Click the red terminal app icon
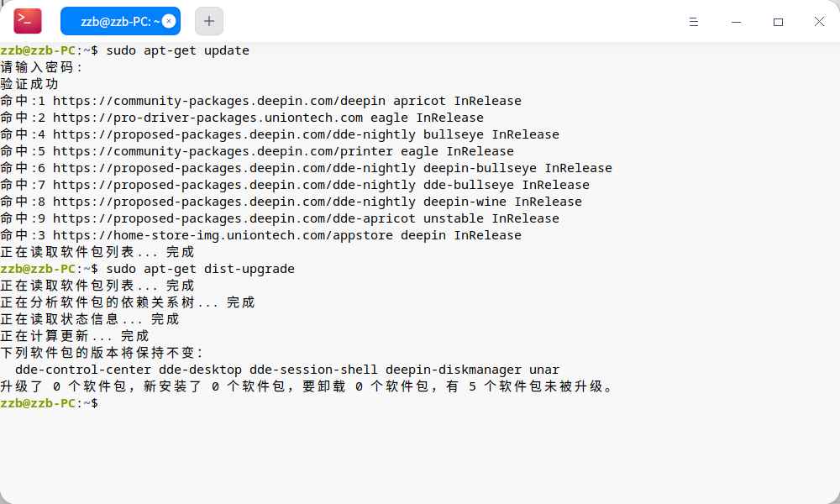This screenshot has width=840, height=504. click(26, 21)
